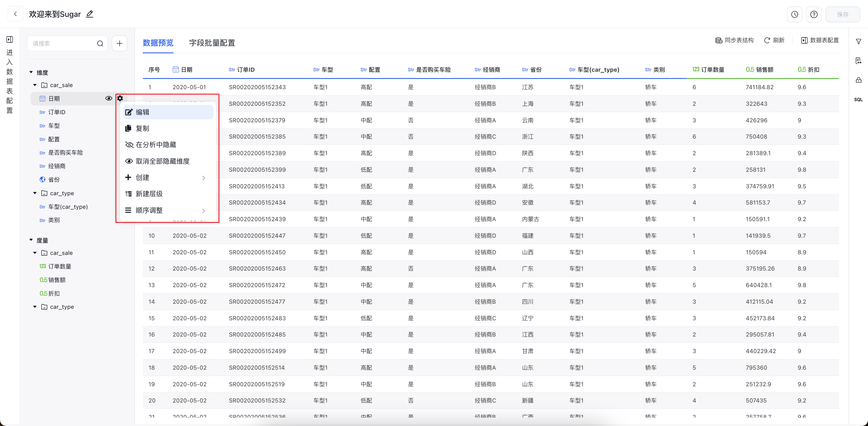Choose 复制 from context menu
This screenshot has height=426, width=868.
(x=168, y=128)
